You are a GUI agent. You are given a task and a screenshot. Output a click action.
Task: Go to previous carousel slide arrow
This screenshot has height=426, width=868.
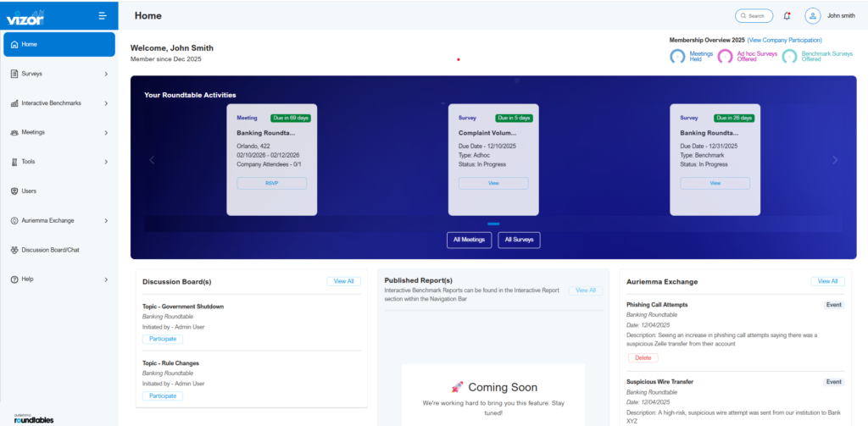click(x=153, y=160)
